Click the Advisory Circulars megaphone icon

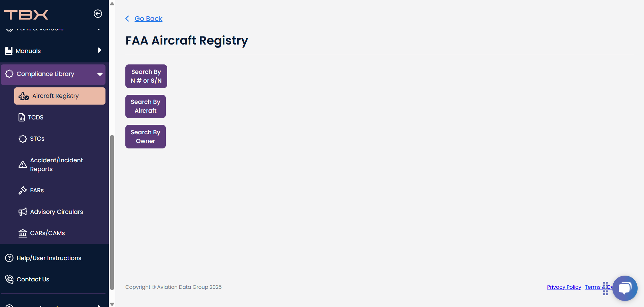(x=23, y=212)
